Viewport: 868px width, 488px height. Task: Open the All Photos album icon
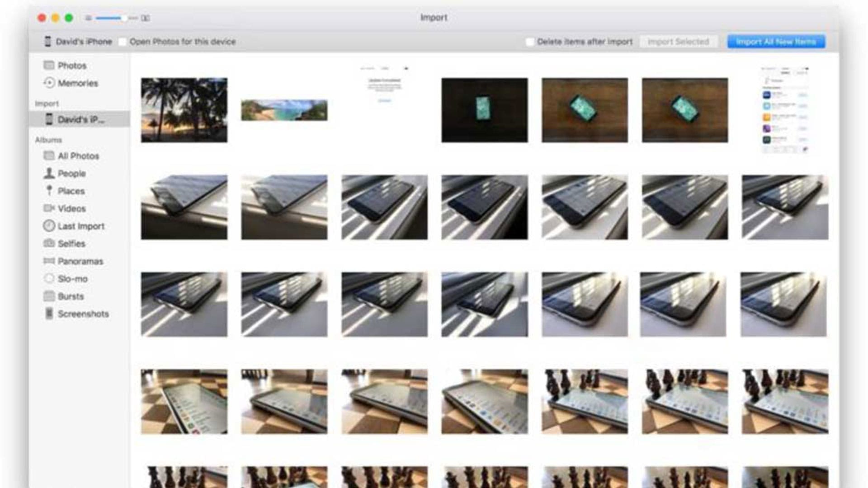coord(49,155)
